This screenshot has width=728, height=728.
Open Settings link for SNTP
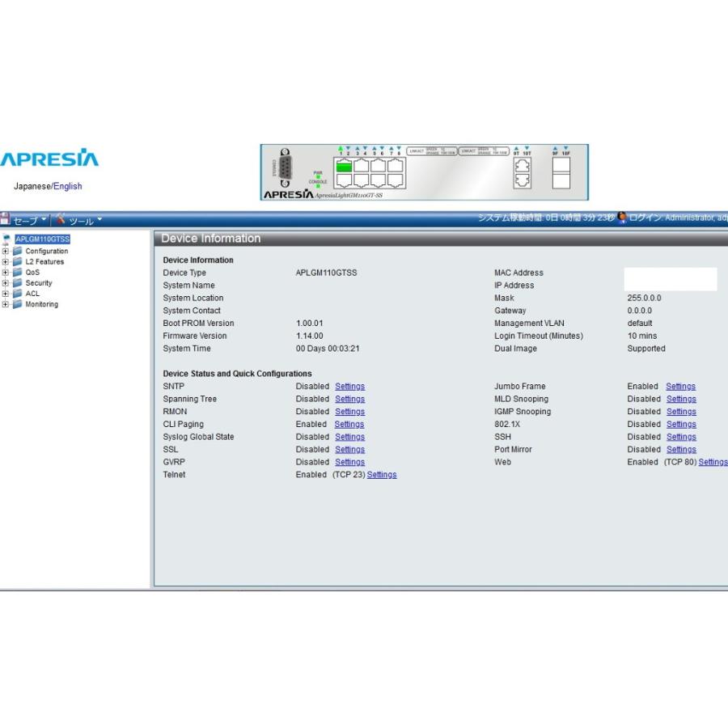[x=349, y=387]
